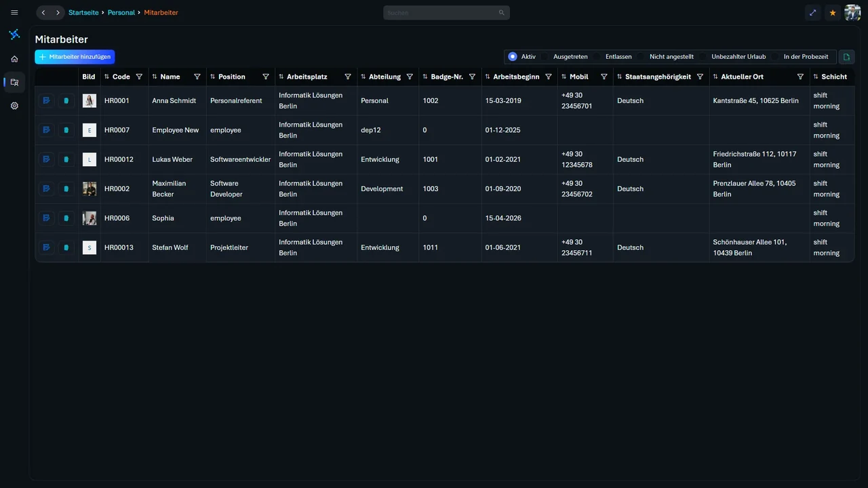Click the Suchen search field
868x488 pixels.
[x=446, y=13]
